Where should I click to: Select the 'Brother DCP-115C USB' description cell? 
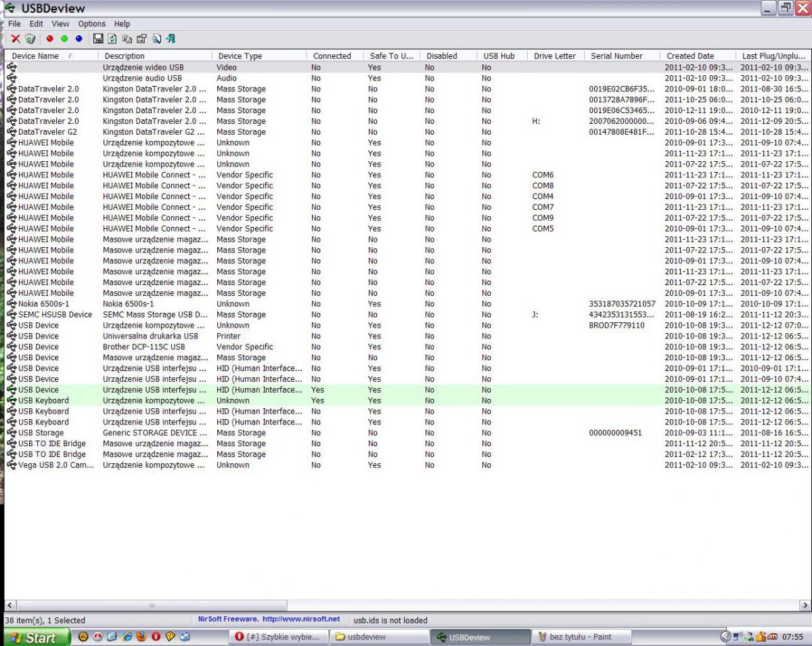[x=143, y=347]
